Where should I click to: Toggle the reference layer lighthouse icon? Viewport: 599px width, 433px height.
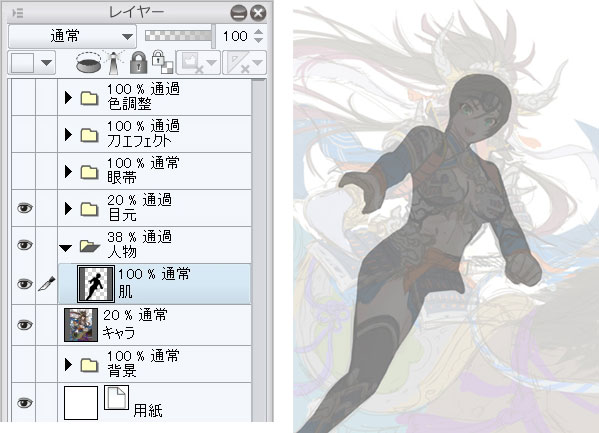114,63
